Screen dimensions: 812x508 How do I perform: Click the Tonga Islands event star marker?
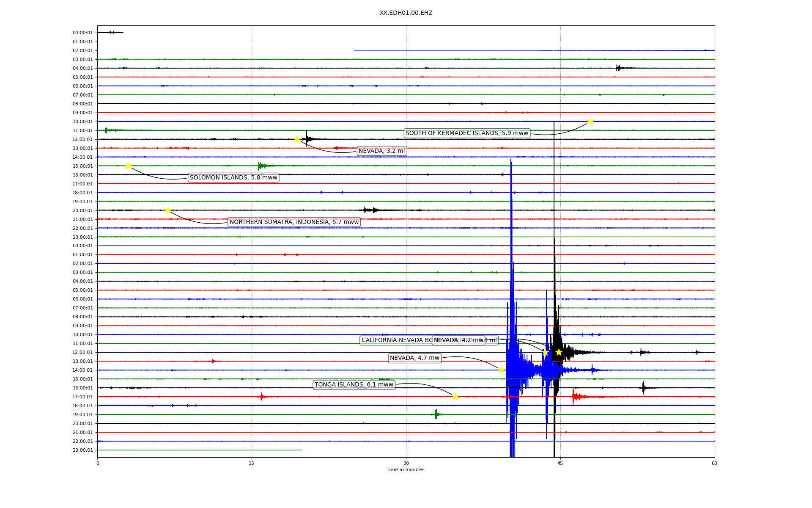coord(455,397)
